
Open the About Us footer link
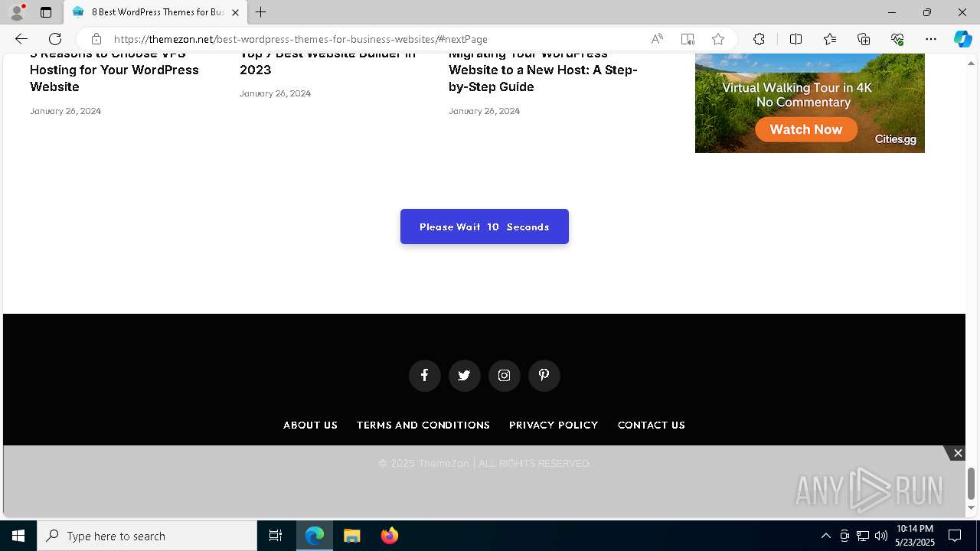310,425
